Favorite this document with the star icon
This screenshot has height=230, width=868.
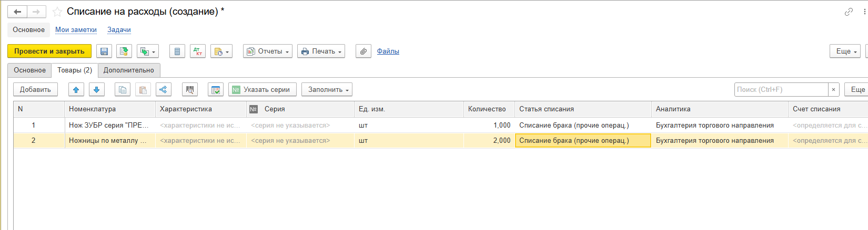[57, 12]
